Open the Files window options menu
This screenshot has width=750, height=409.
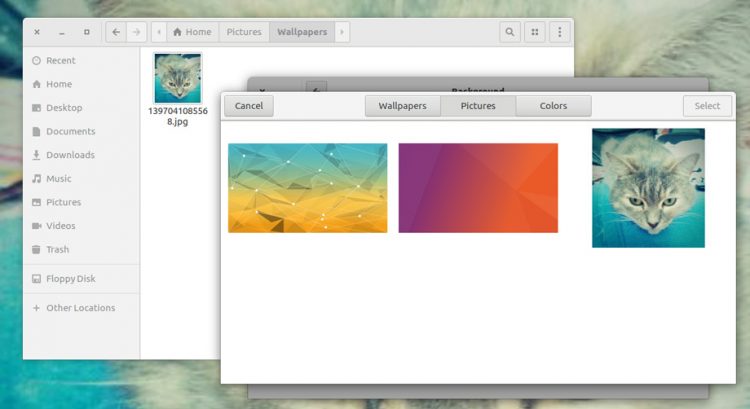560,32
